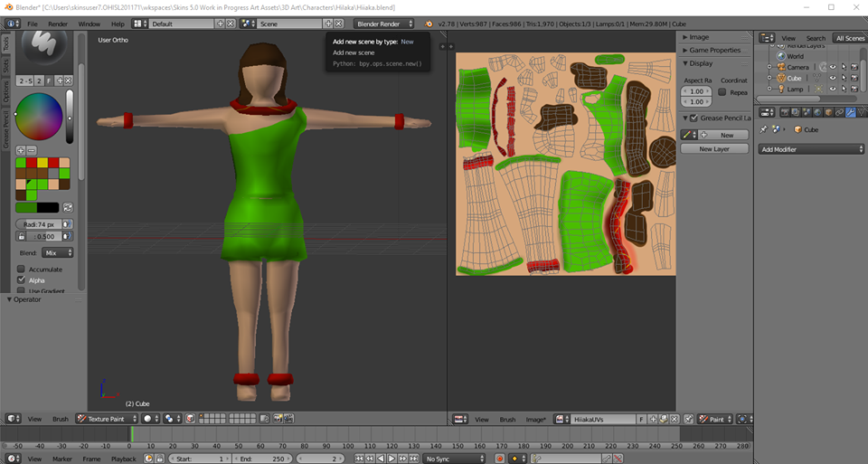Jump to timeline start frame button
868x464 pixels.
tap(359, 459)
